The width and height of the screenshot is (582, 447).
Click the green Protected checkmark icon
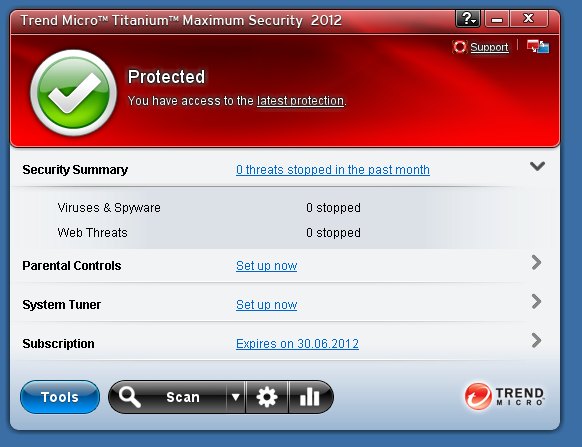[73, 93]
